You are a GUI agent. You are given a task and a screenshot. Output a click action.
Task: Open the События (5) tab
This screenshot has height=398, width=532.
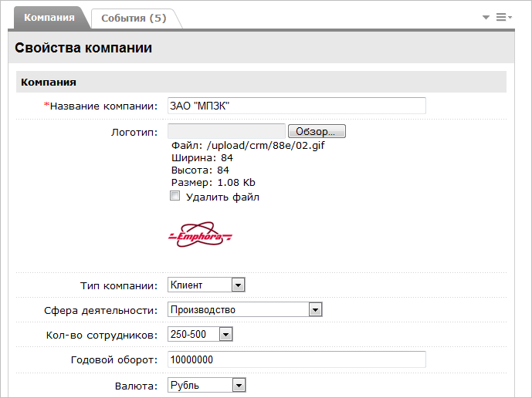134,18
